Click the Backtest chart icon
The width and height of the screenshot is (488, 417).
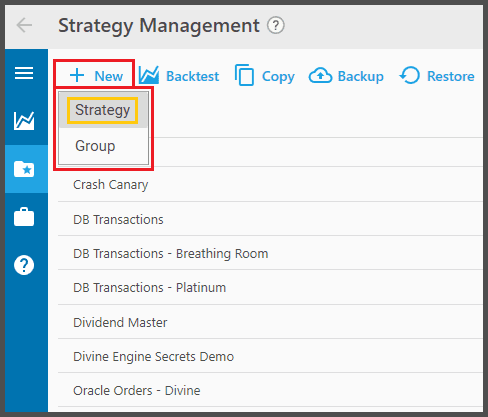(149, 75)
